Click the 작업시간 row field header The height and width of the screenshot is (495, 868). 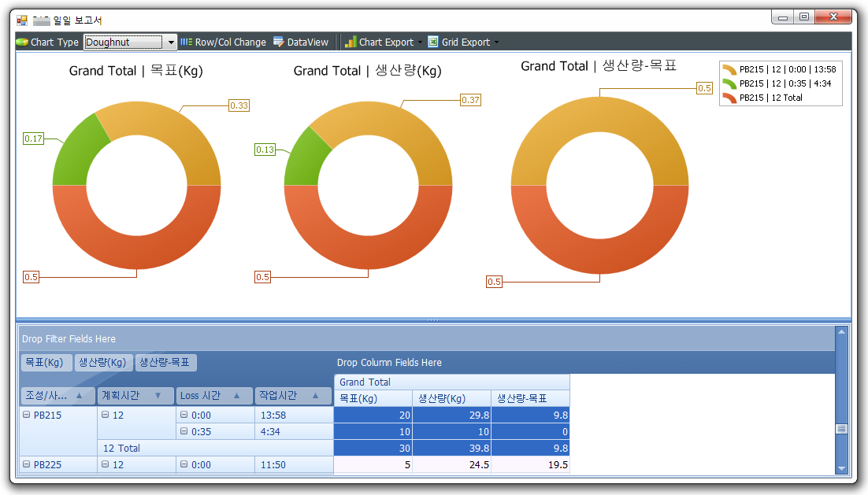click(293, 395)
